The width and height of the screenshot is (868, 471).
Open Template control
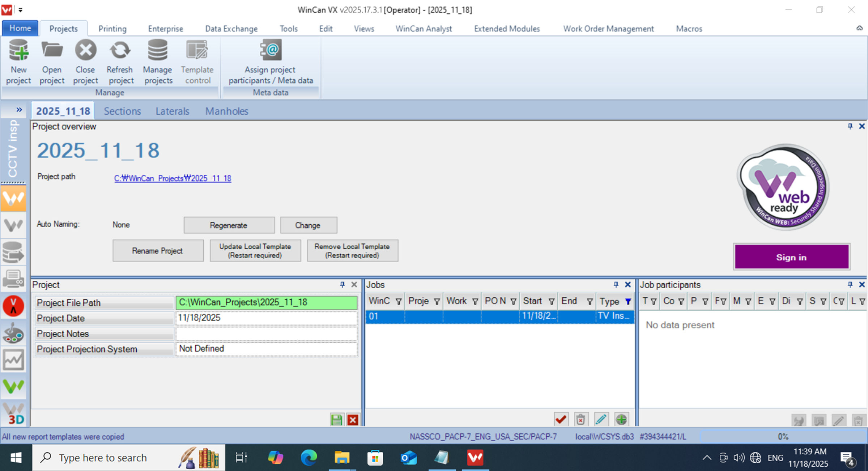tap(197, 61)
